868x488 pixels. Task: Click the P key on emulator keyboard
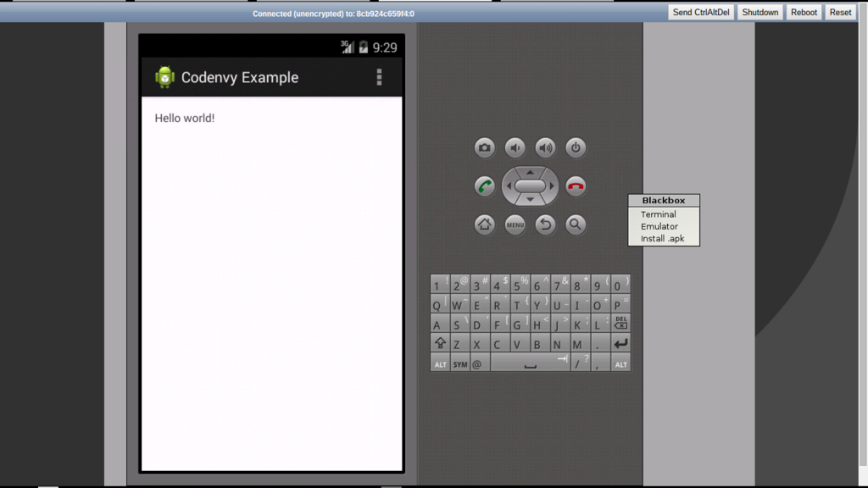pyautogui.click(x=620, y=304)
